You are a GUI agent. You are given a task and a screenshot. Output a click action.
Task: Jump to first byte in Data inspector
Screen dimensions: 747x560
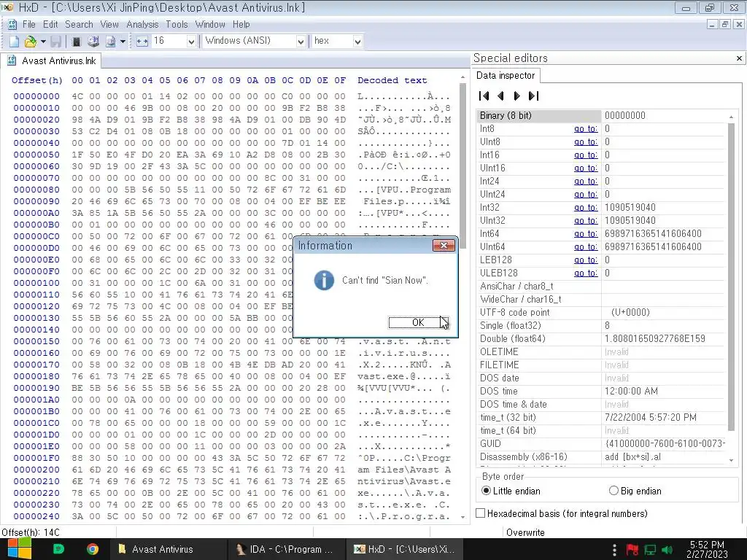[x=484, y=96]
